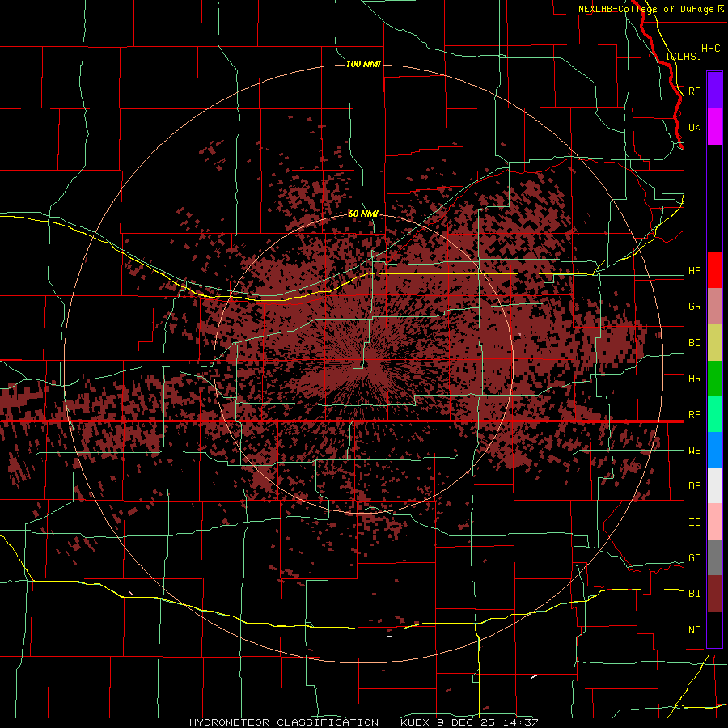The width and height of the screenshot is (728, 728).
Task: Click the BD legend label
Action: (x=694, y=343)
